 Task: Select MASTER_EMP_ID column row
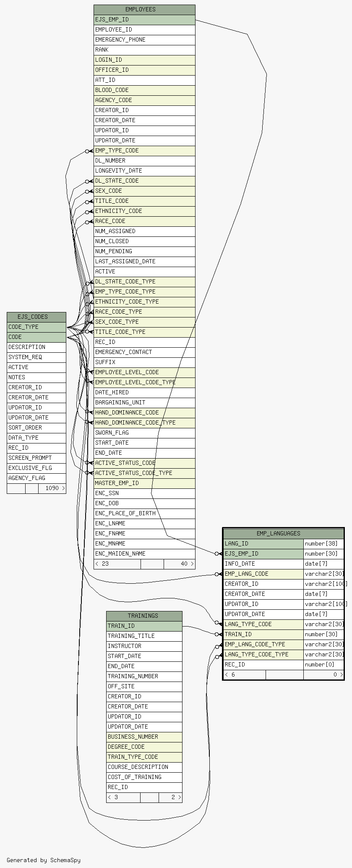tap(144, 483)
